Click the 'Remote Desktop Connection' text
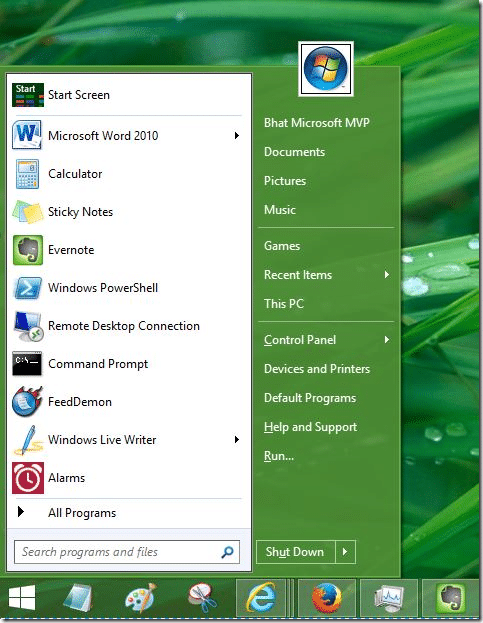 pos(124,326)
